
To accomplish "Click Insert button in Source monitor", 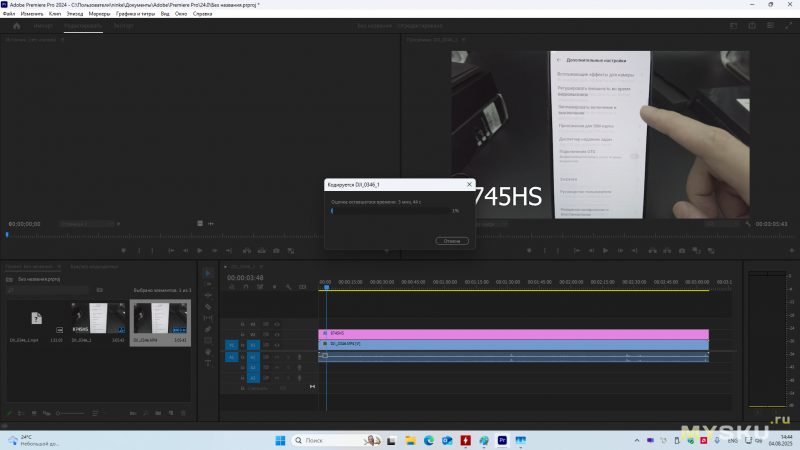I will (247, 251).
